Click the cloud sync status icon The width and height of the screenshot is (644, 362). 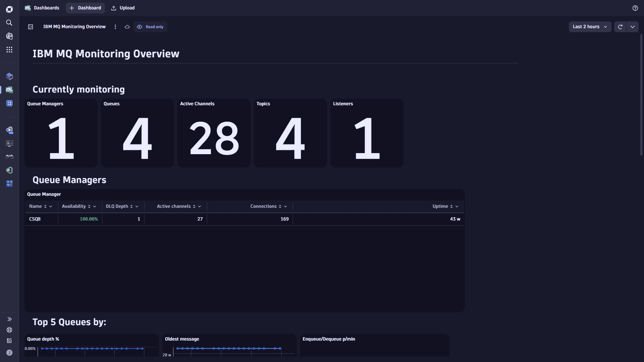pos(127,27)
